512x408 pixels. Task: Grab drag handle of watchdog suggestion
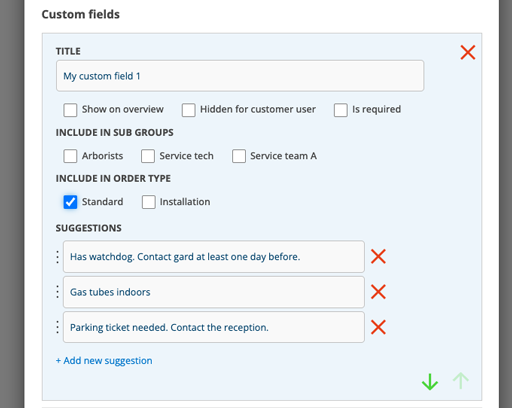pyautogui.click(x=58, y=257)
